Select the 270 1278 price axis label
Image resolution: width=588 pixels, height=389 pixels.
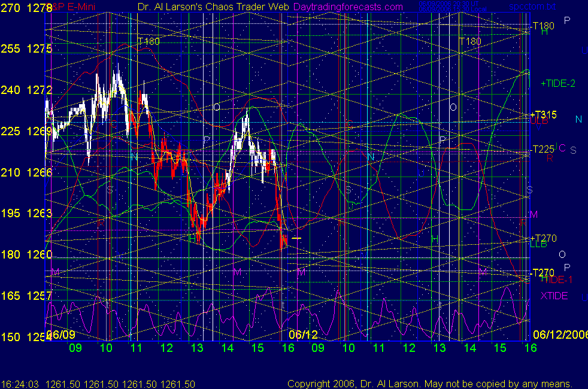click(26, 7)
